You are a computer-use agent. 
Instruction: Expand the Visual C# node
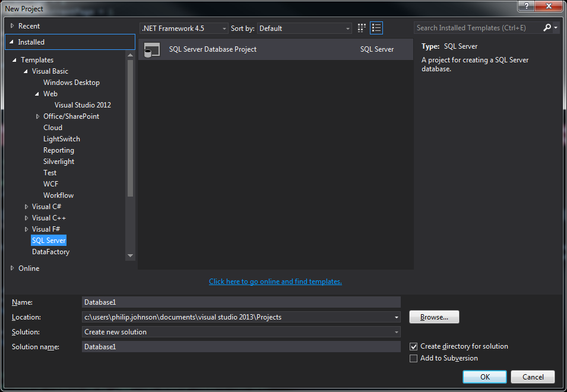(26, 207)
